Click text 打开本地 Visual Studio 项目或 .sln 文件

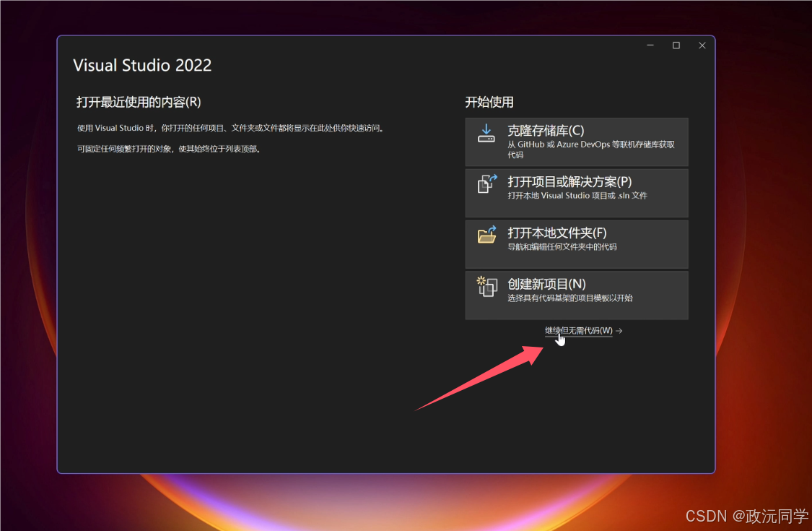pos(577,196)
